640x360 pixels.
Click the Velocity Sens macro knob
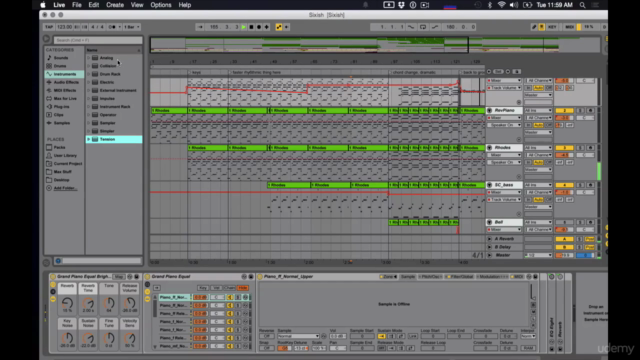coord(129,338)
